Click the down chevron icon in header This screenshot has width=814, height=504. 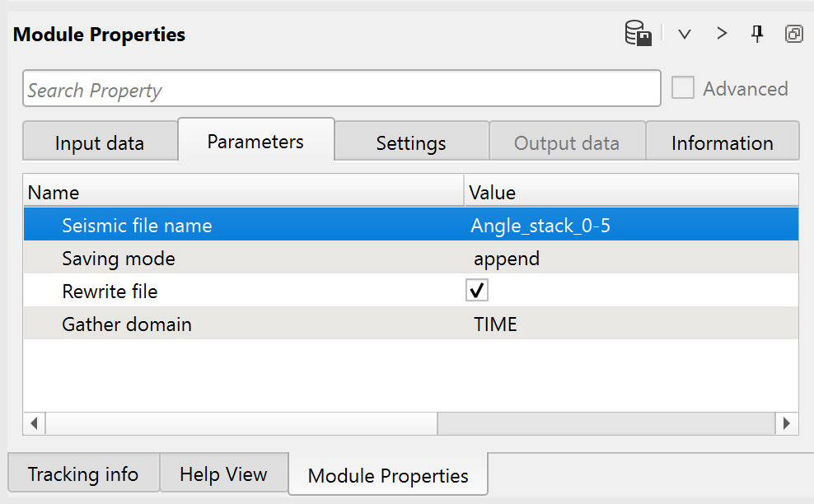pyautogui.click(x=684, y=34)
